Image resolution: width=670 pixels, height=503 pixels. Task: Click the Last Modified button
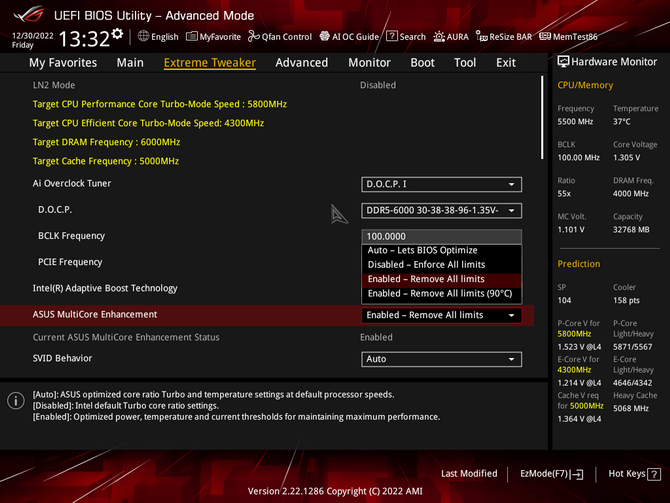click(469, 474)
